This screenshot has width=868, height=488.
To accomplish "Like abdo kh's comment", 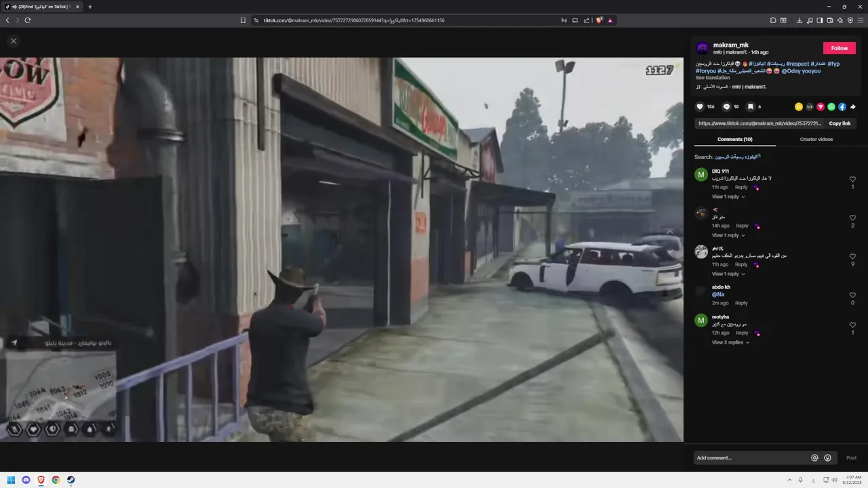I will pos(852,296).
